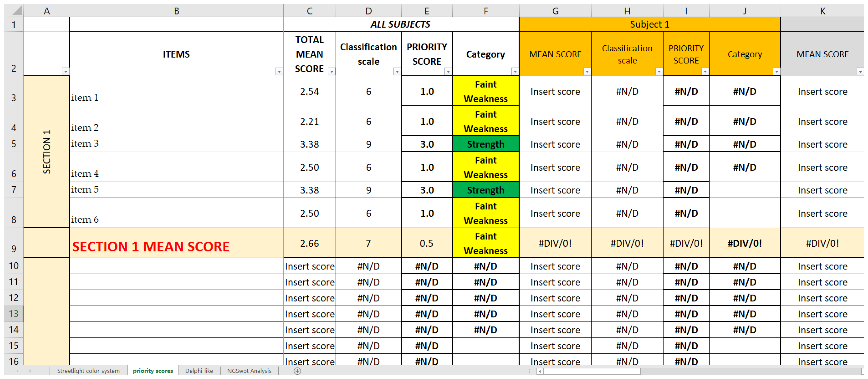Viewport: 868px width, 379px height.
Task: Switch to Streetlight color system tab
Action: tap(88, 371)
